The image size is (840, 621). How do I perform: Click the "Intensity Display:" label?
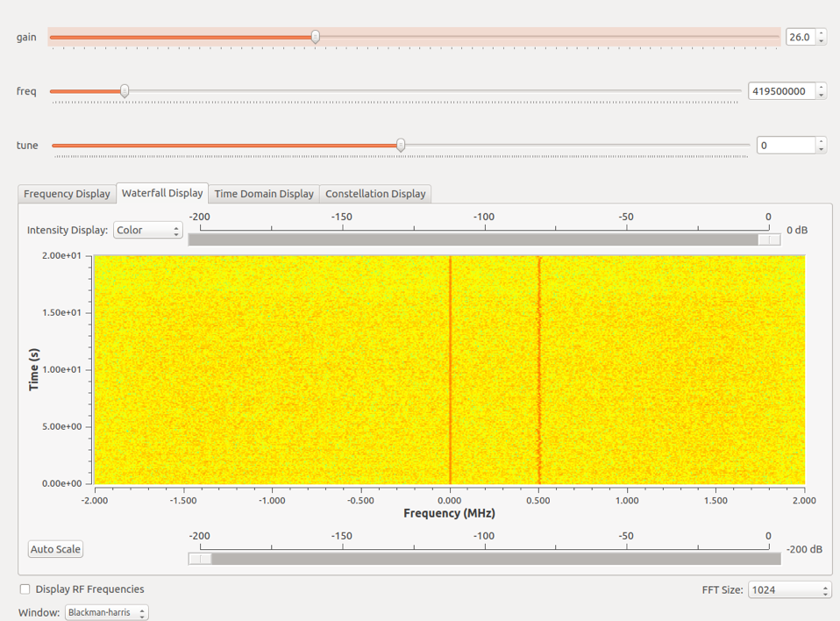(68, 230)
